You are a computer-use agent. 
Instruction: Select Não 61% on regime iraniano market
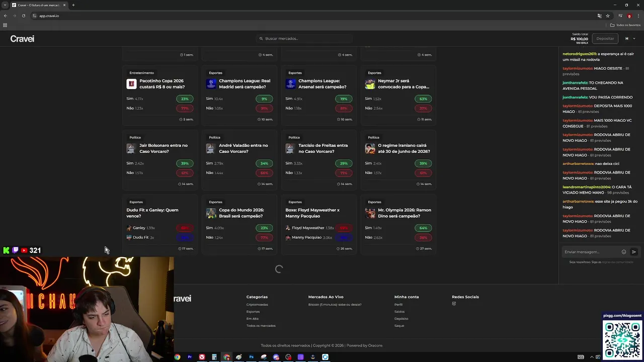click(x=423, y=173)
